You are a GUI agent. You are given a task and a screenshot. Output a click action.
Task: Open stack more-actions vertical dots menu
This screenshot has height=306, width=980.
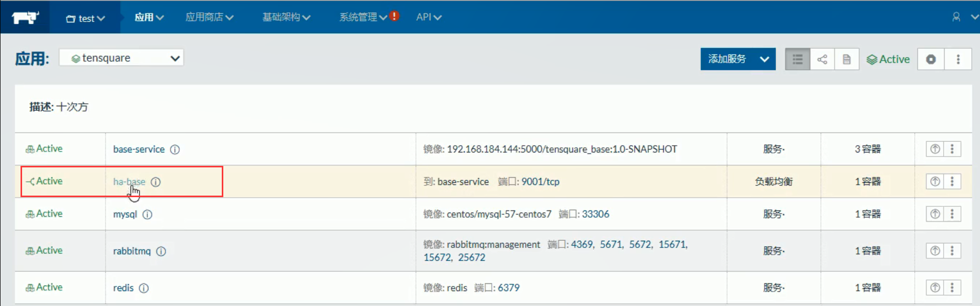pos(958,60)
